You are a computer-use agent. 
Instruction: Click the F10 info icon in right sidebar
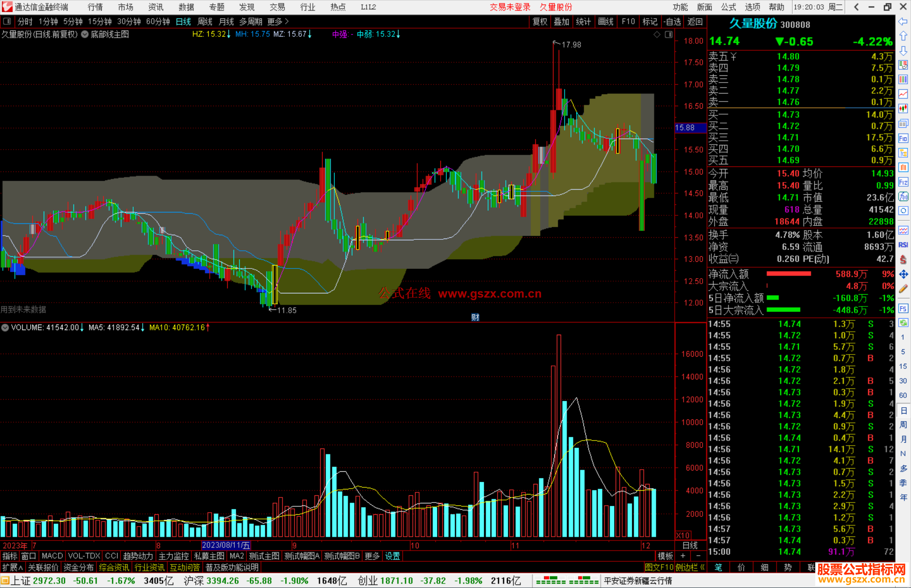tap(903, 138)
